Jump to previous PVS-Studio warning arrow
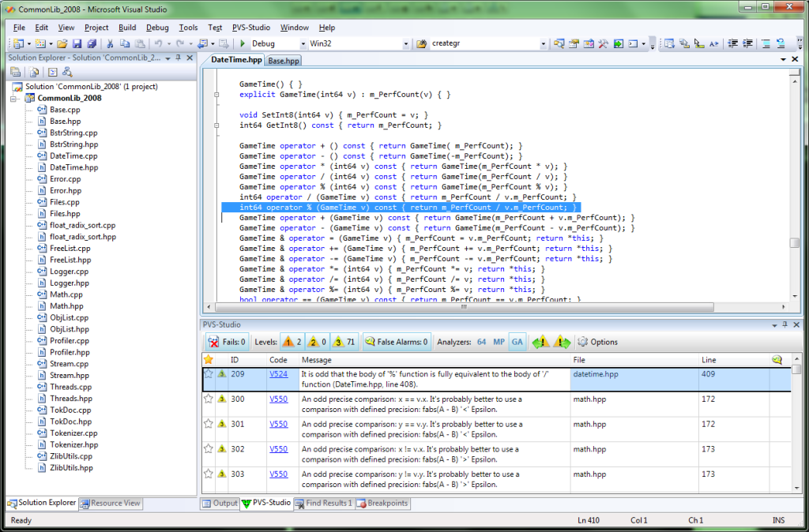This screenshot has height=532, width=809. coord(540,343)
